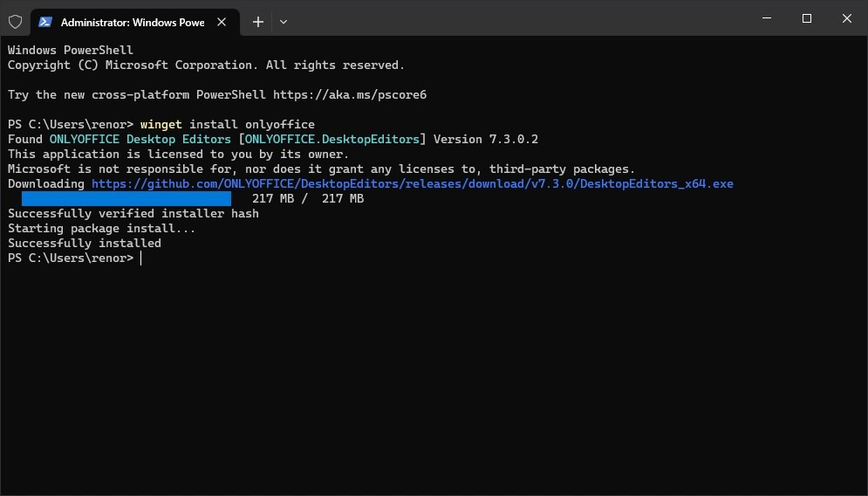Expand the new tab profile dropdown arrow
Screen dimensions: 868x496
[x=284, y=22]
